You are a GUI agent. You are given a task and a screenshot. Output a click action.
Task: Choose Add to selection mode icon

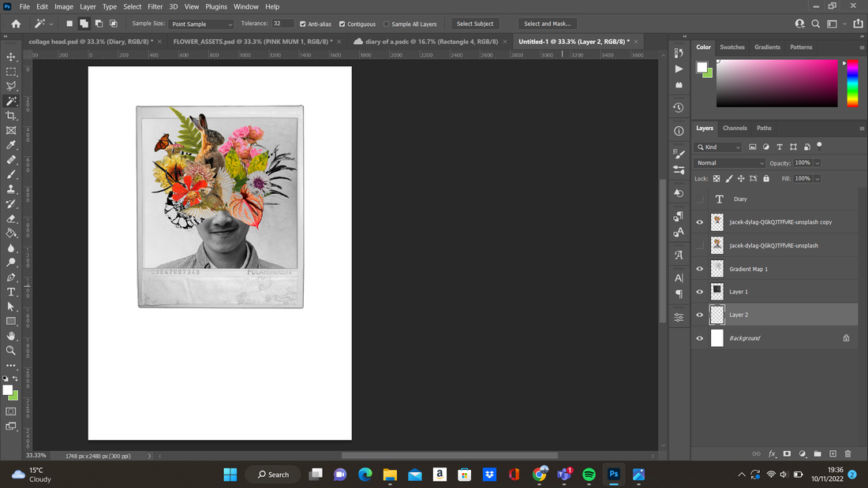[84, 24]
